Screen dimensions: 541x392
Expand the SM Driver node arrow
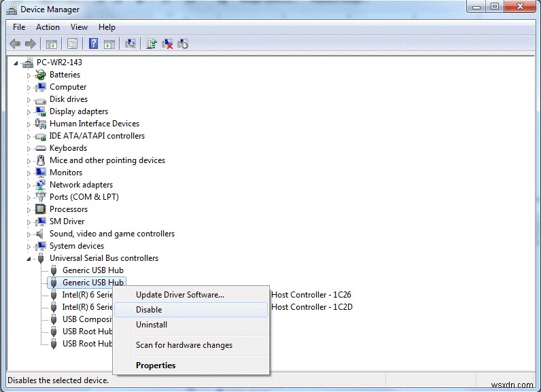coord(29,222)
